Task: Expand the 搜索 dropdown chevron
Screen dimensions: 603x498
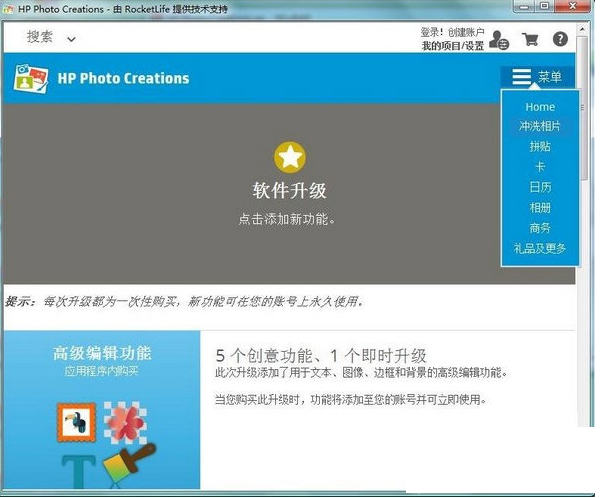Action: (71, 39)
